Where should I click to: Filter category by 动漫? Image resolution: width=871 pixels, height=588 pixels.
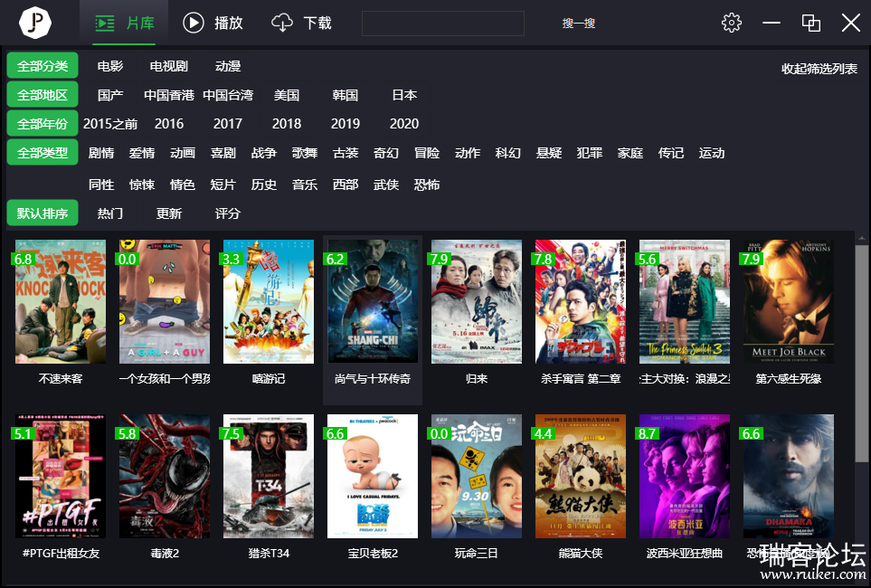tap(228, 66)
